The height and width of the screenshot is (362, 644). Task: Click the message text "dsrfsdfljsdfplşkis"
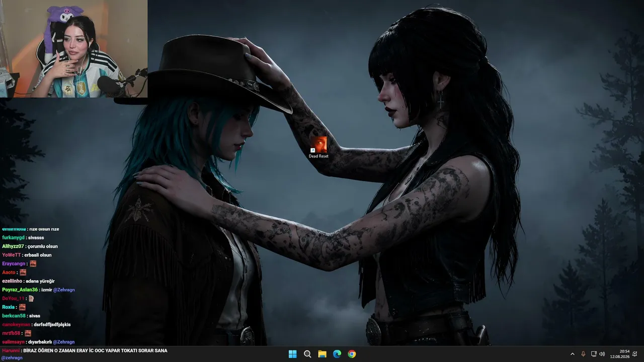(x=52, y=324)
